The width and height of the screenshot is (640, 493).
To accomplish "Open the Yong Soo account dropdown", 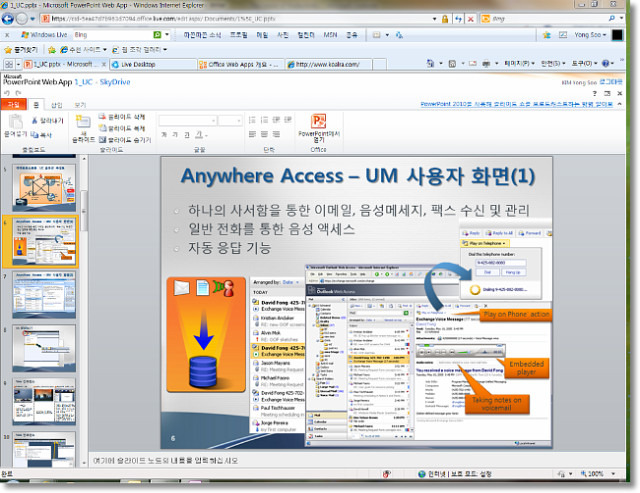I will [x=590, y=35].
